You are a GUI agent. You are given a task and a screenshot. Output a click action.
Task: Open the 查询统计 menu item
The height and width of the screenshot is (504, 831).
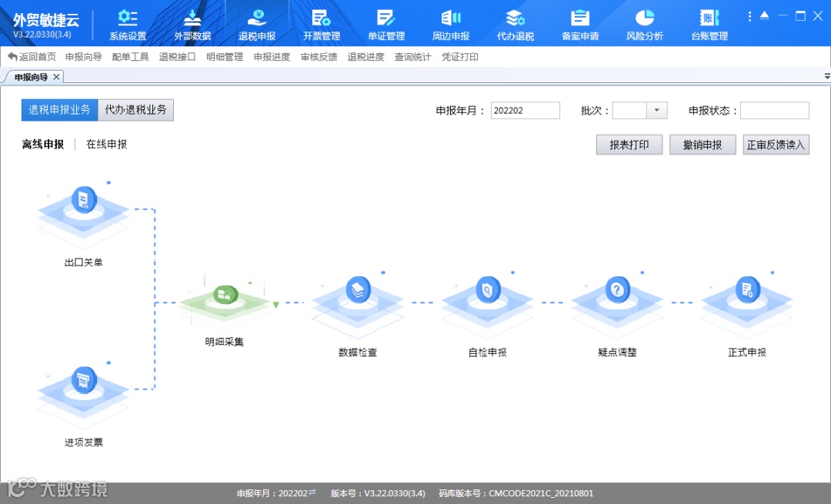point(413,57)
